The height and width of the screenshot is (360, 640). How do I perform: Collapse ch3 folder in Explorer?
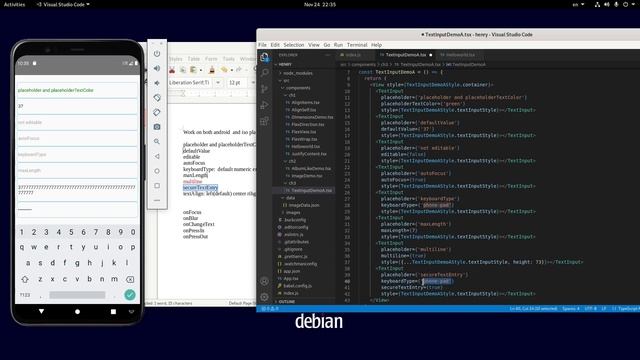point(292,183)
